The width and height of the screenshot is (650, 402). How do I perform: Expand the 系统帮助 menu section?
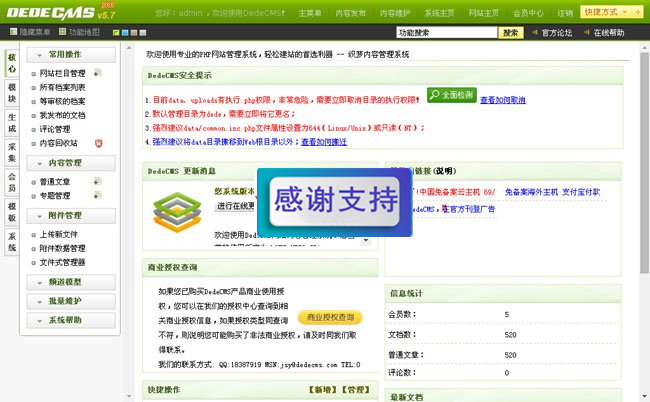tap(71, 320)
